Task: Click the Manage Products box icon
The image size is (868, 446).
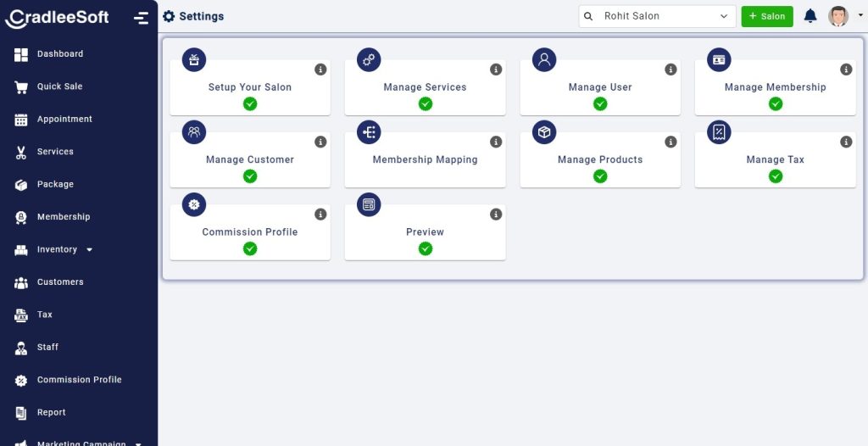Action: 544,132
